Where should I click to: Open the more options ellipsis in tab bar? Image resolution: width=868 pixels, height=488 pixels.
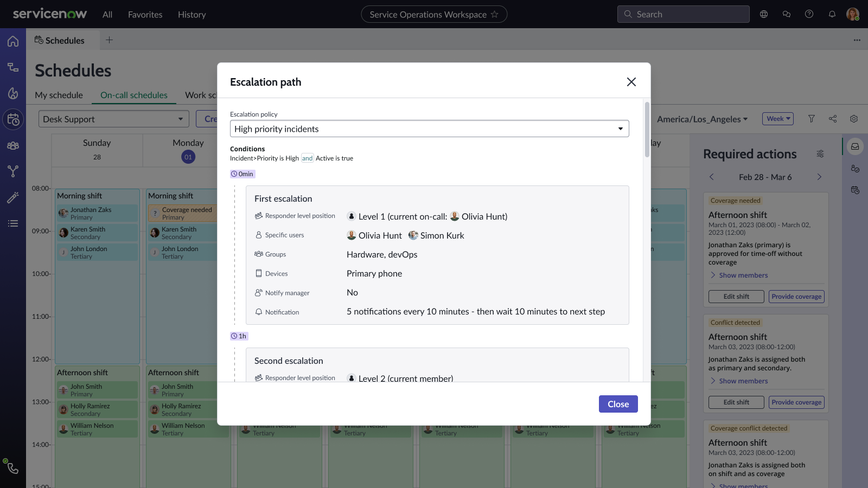[857, 40]
